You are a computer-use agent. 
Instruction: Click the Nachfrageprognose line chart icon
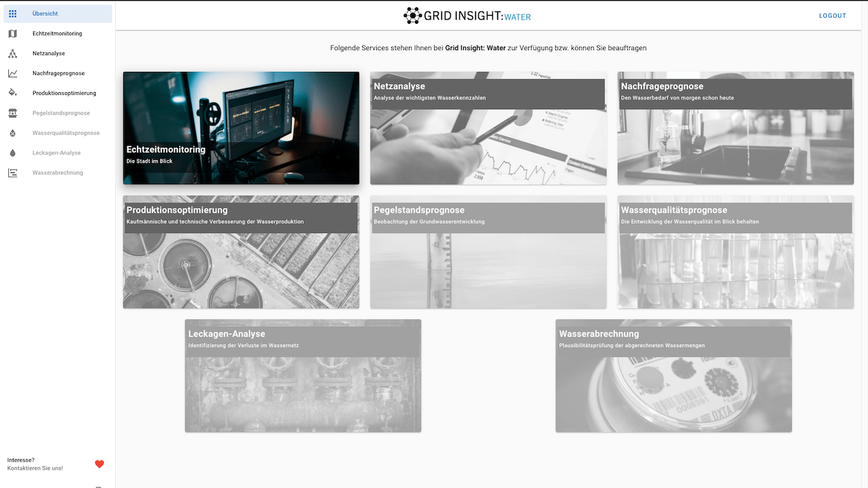(x=12, y=73)
